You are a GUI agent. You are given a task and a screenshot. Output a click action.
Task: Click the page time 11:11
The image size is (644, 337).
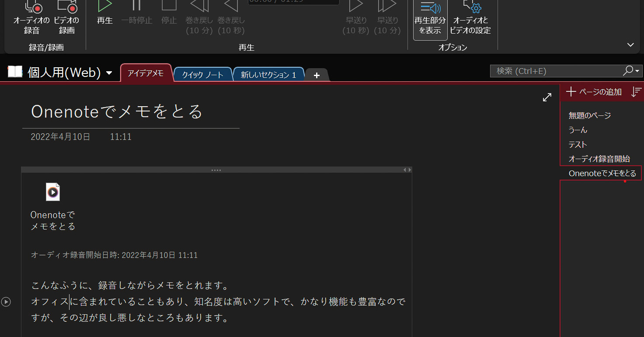pyautogui.click(x=121, y=137)
